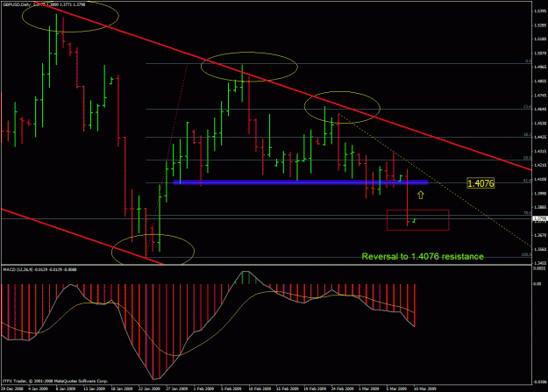Click the 5 Feb 2009 date label
This screenshot has width=548, height=392.
(231, 388)
